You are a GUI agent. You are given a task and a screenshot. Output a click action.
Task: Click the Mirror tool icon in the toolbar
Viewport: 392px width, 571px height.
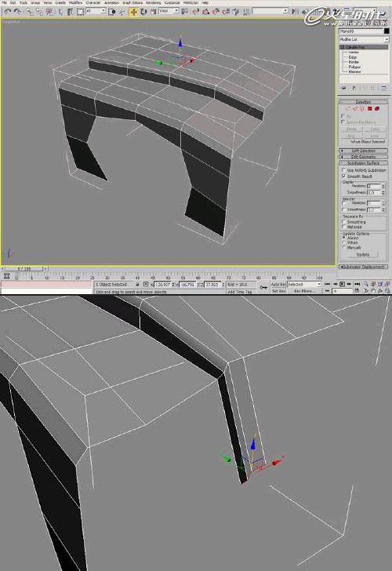[296, 12]
